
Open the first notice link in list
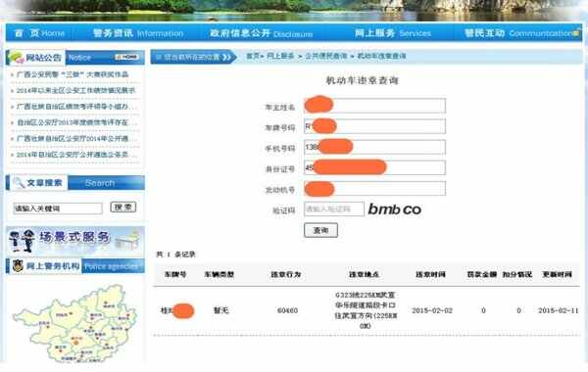click(73, 74)
